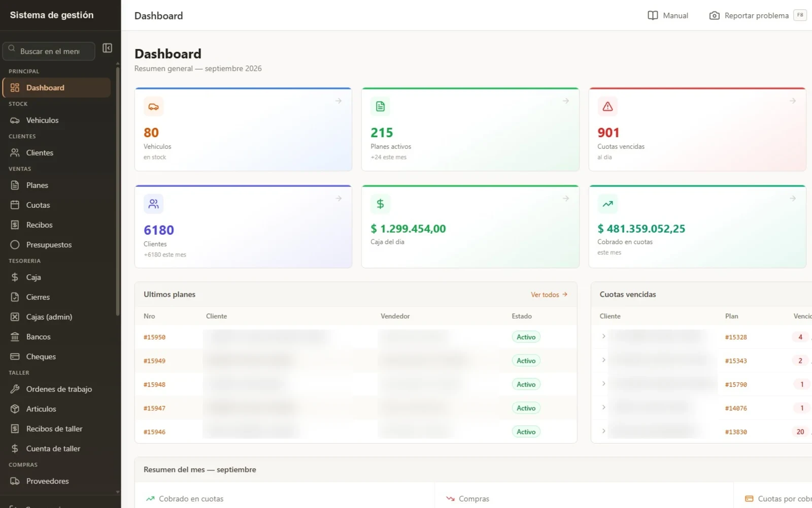The width and height of the screenshot is (812, 508).
Task: Expand the row for plan #15343
Action: tap(603, 360)
